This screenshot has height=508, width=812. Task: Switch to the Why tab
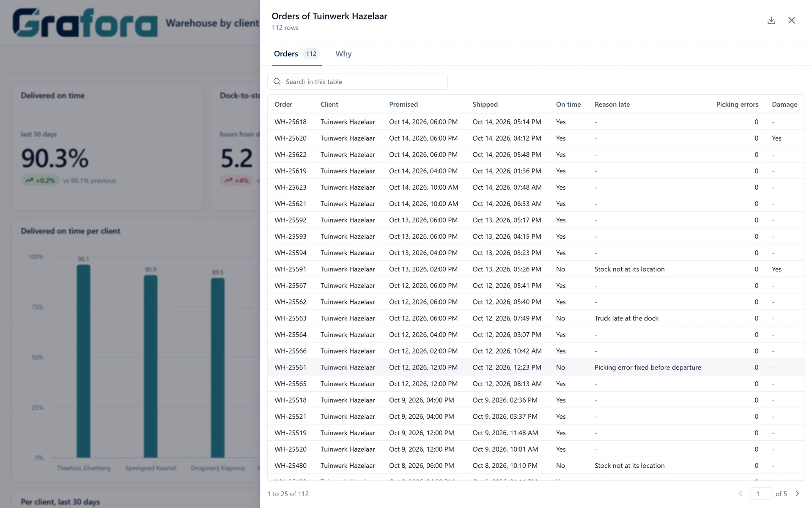[343, 54]
